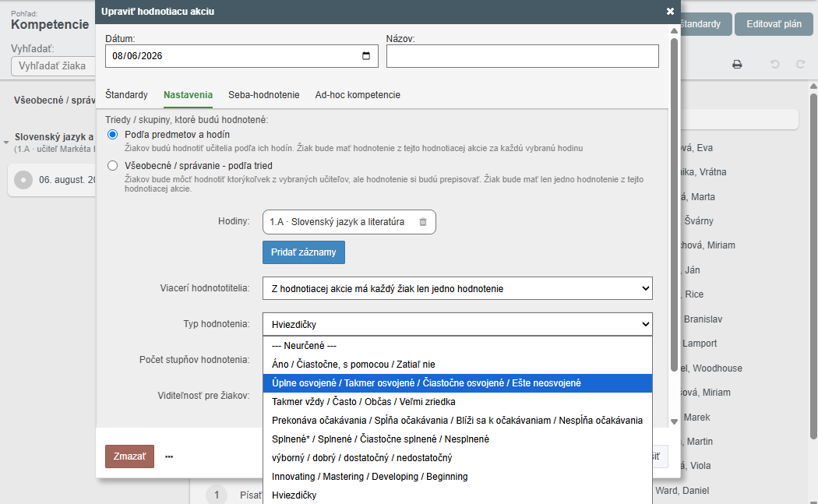Viewport: 818px width, 504px height.
Task: Click the student name ending in Woodhouse
Action: click(x=710, y=368)
